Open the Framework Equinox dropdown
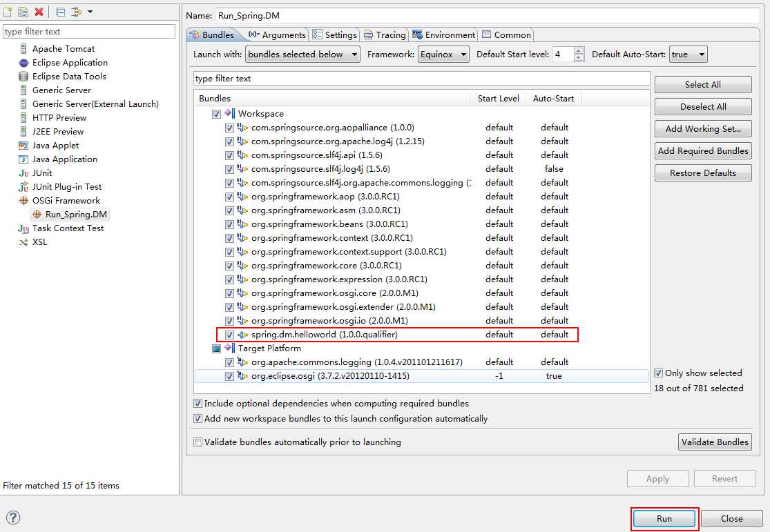This screenshot has height=532, width=770. pos(443,55)
